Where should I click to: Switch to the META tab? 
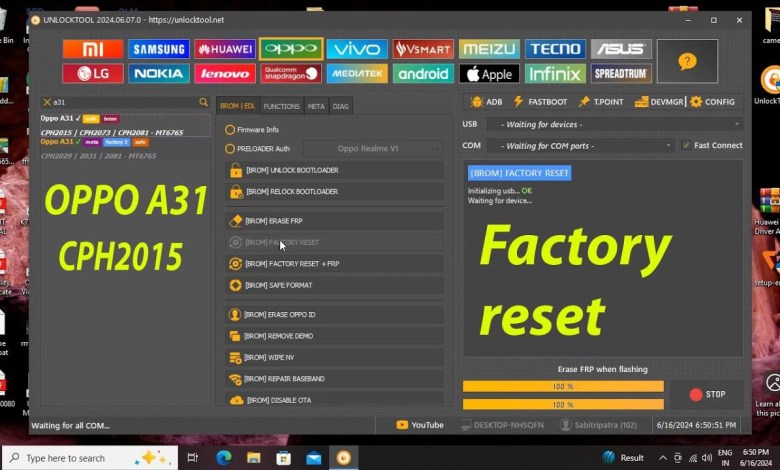tap(316, 106)
